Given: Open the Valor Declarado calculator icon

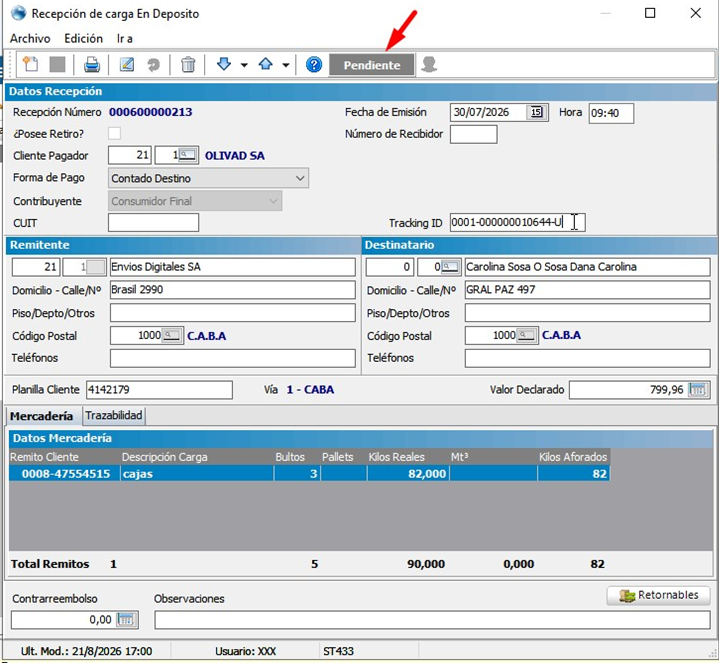Looking at the screenshot, I should 698,390.
